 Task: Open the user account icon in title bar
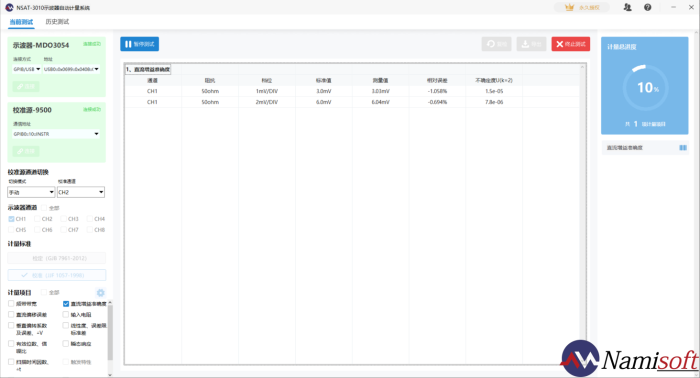[x=627, y=7]
